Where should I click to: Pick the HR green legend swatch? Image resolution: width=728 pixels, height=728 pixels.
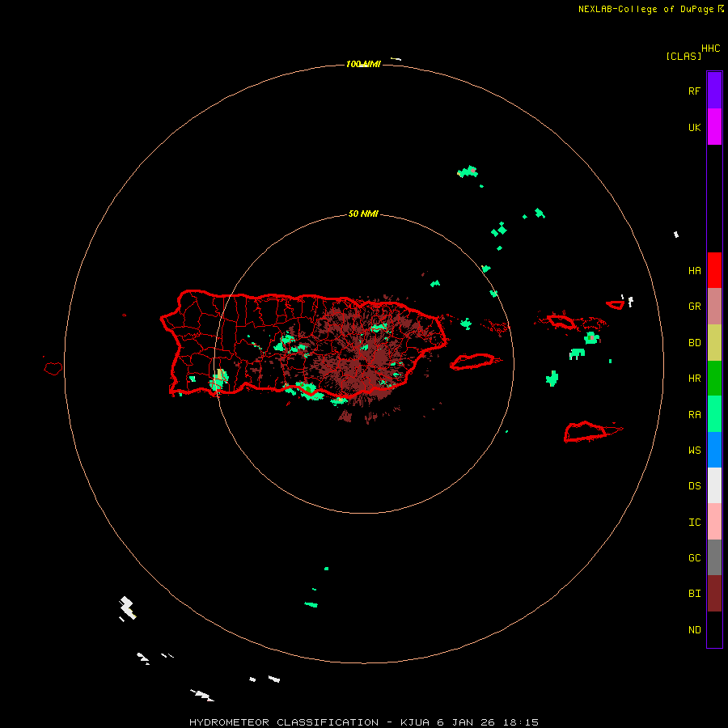(714, 379)
